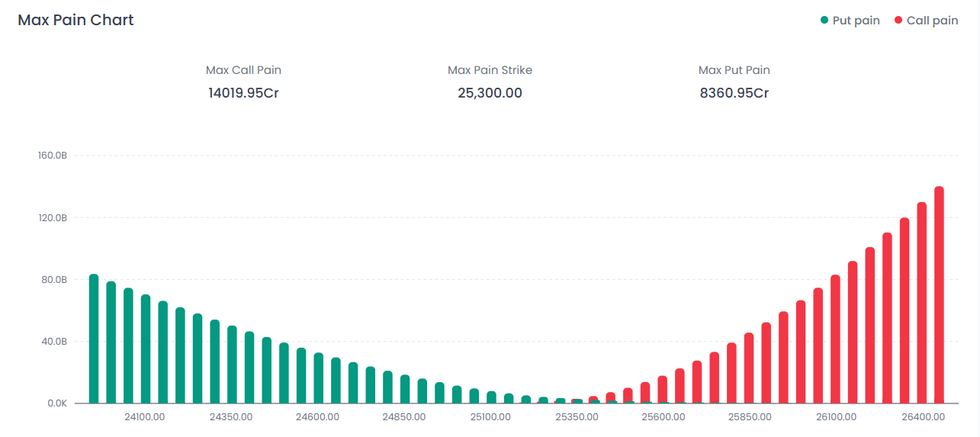Select the tallest red Call pain bar
Viewport: 980px width, 437px height.
coord(939,294)
